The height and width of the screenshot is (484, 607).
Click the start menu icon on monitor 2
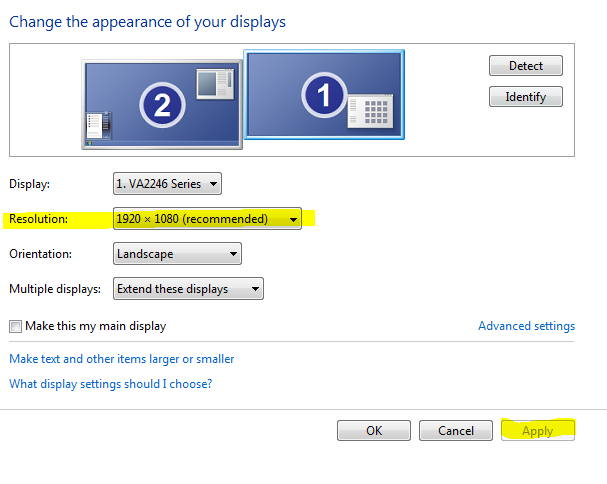pos(98,127)
